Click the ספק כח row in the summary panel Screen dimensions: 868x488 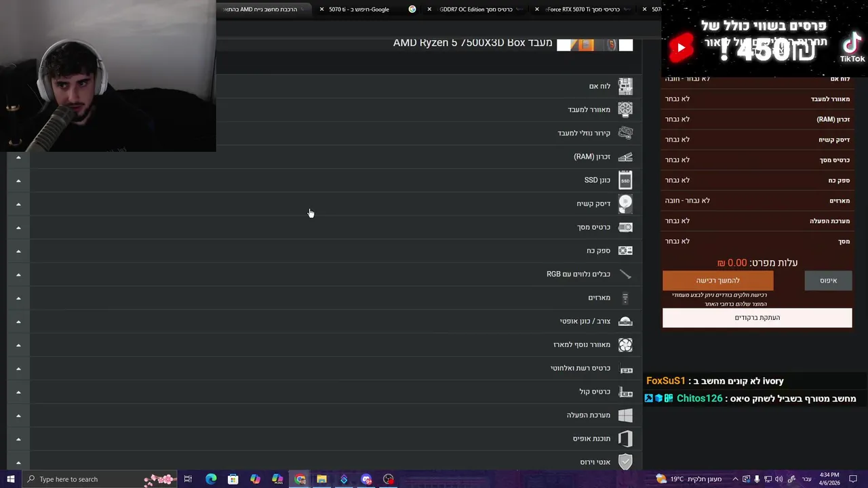tap(757, 180)
